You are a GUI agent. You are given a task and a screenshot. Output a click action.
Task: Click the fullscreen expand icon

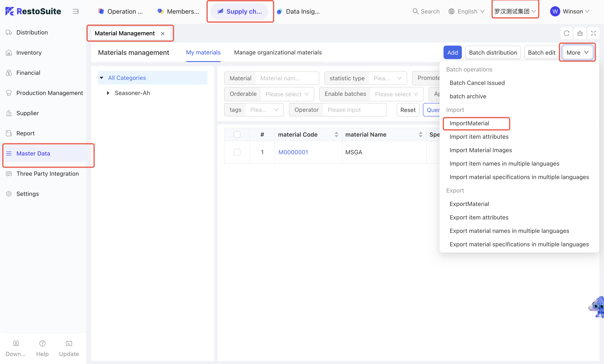593,33
